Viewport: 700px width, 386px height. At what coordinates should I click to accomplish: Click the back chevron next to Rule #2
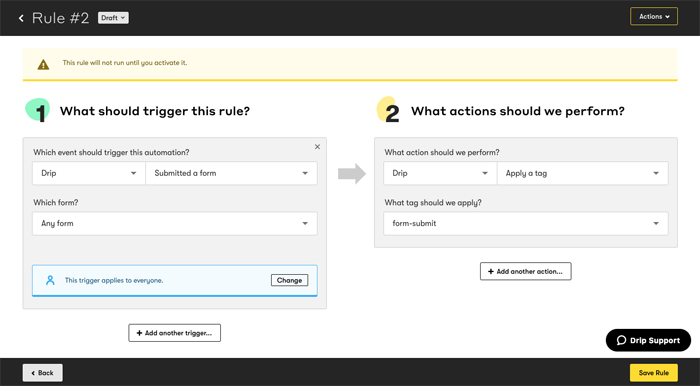[x=21, y=18]
